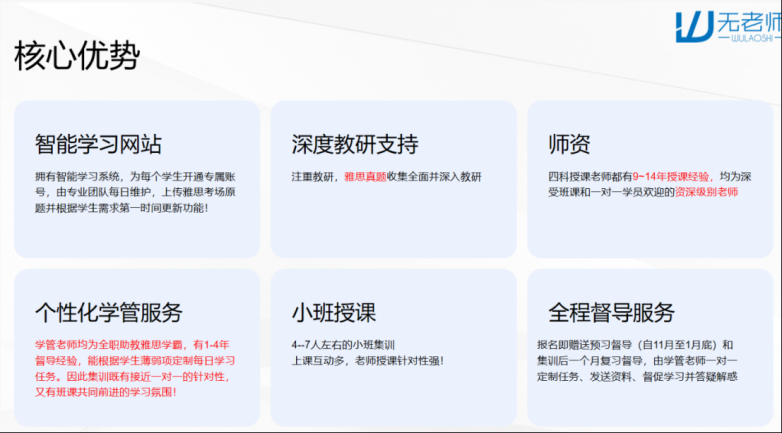
Task: Select the 师资 card heading
Action: pos(569,144)
